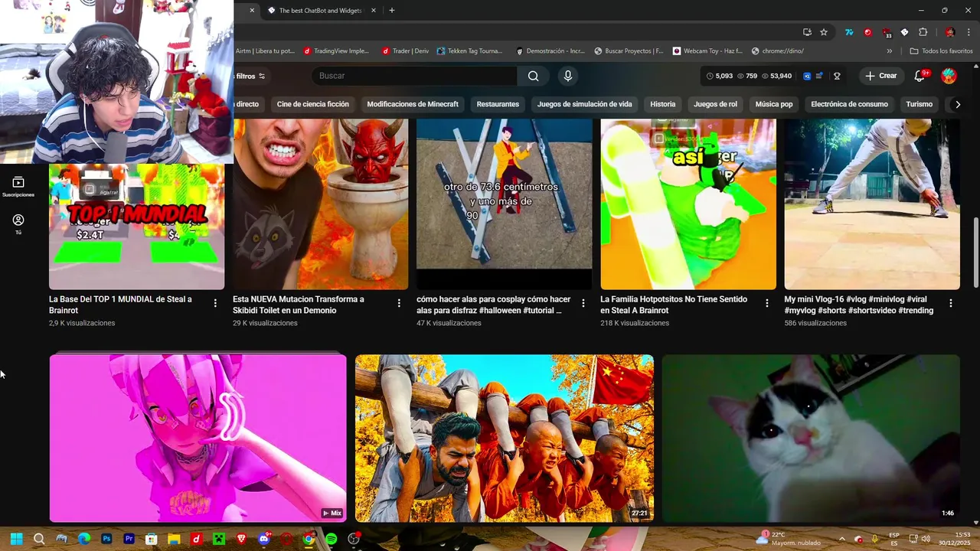Open the Tekken Tag Tourna... bookmark

point(469,51)
